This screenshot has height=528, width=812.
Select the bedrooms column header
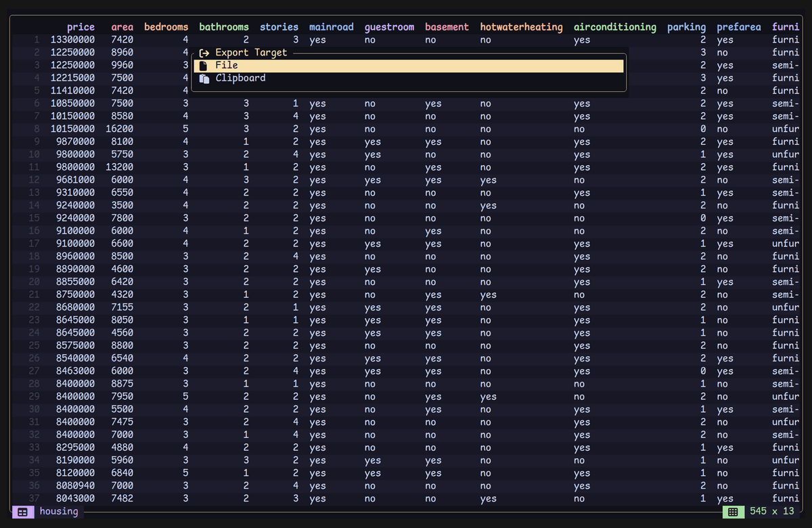coord(166,27)
